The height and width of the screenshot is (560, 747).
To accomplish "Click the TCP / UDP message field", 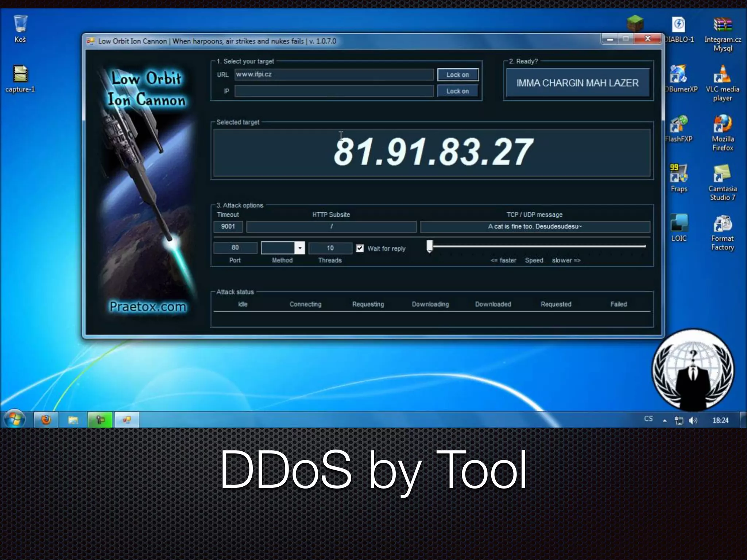I will tap(535, 226).
